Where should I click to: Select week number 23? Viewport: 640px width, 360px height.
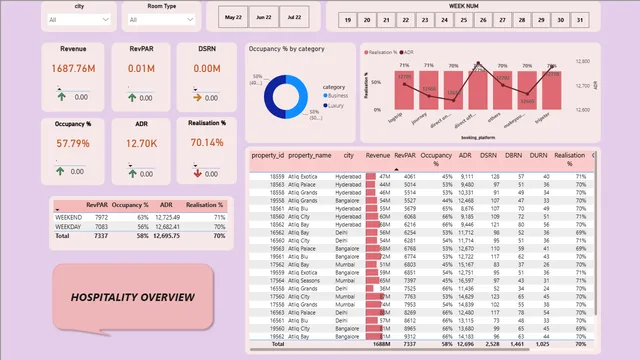click(x=425, y=20)
